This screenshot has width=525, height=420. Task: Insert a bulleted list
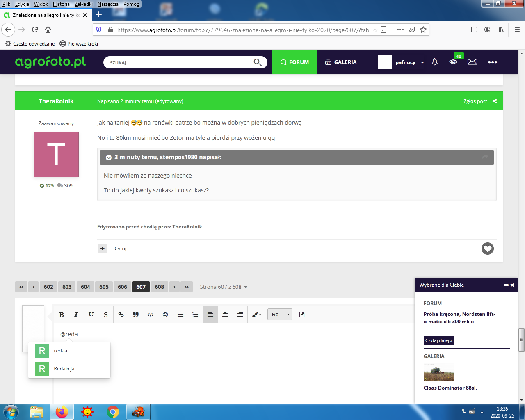point(180,315)
